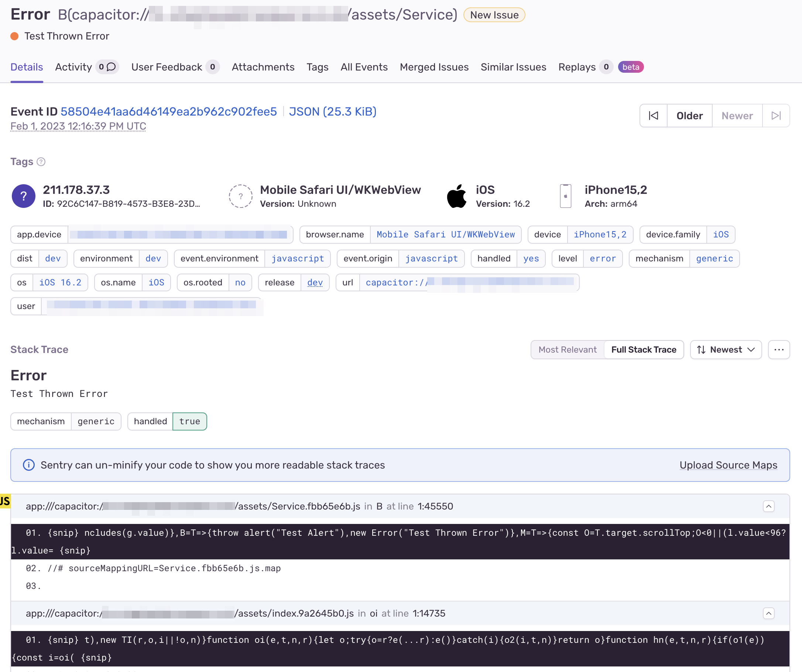This screenshot has height=672, width=802.
Task: Open the JSON (25.3 KiB) link
Action: (x=332, y=112)
